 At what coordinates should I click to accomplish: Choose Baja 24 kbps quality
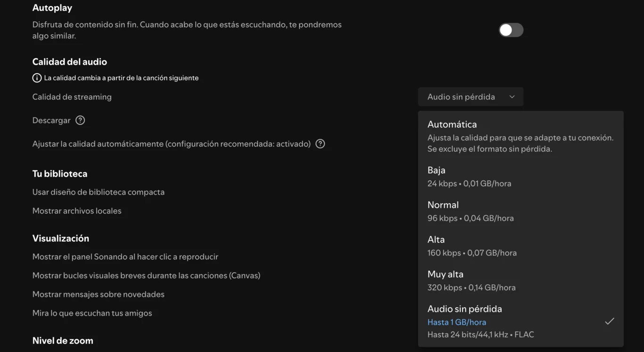pyautogui.click(x=520, y=176)
